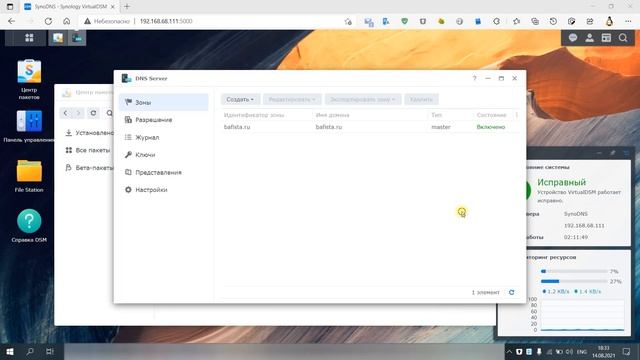Viewport: 640px width, 360px height.
Task: Sort by Идентификатор зоны column header
Action: 254,115
